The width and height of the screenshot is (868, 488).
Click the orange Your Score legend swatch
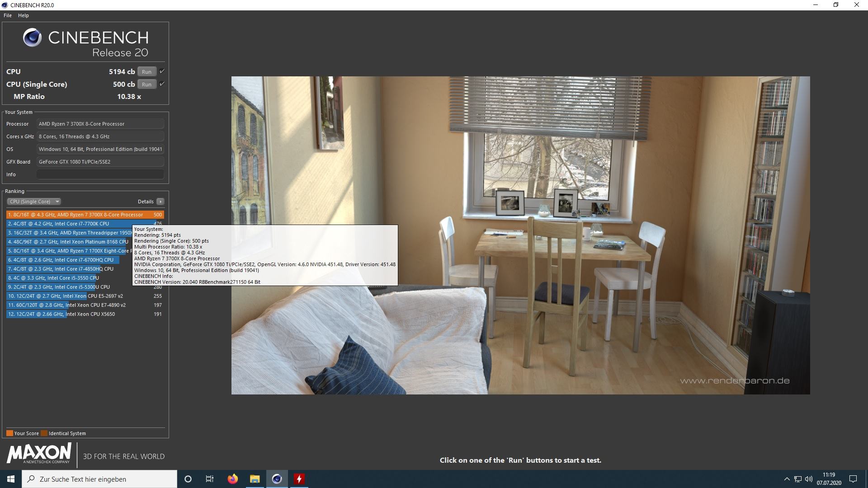(x=9, y=433)
